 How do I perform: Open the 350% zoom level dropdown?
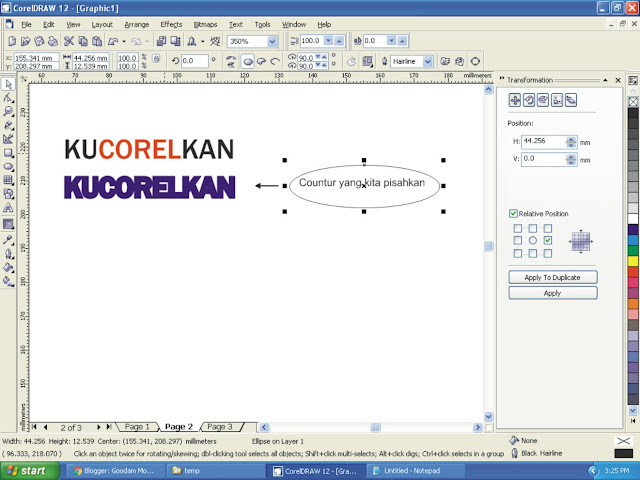tap(272, 41)
